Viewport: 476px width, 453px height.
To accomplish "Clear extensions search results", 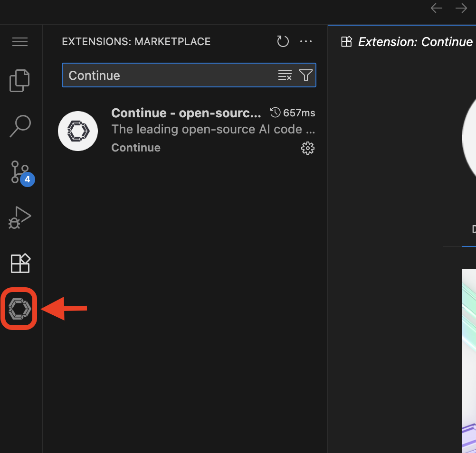I will pyautogui.click(x=285, y=75).
